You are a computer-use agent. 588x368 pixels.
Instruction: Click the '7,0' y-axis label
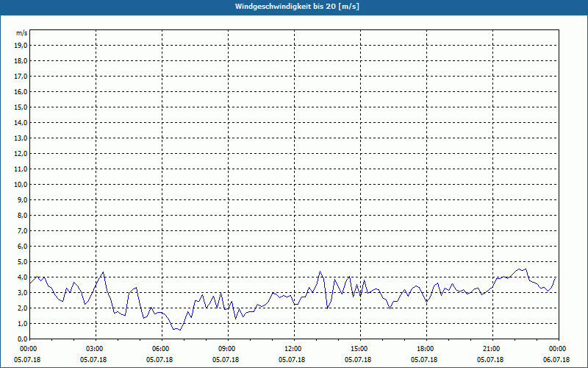[x=22, y=231]
